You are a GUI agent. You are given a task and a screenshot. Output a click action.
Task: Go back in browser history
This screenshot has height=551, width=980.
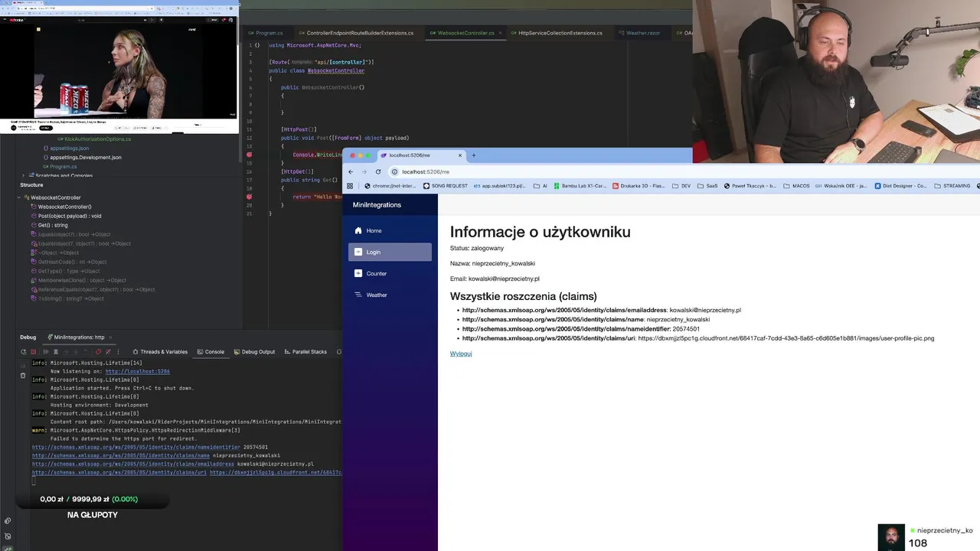pyautogui.click(x=351, y=171)
